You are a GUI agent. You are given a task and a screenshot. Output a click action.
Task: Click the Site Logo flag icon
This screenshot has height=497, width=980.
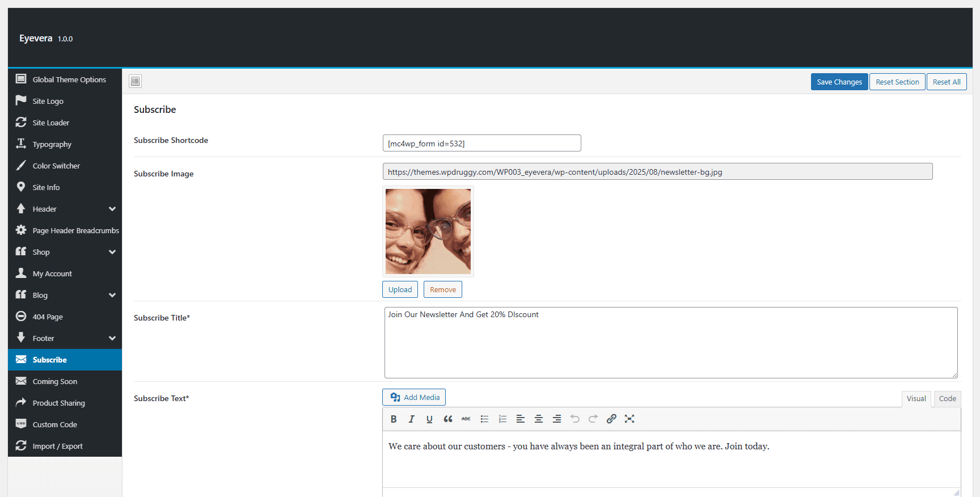click(21, 100)
